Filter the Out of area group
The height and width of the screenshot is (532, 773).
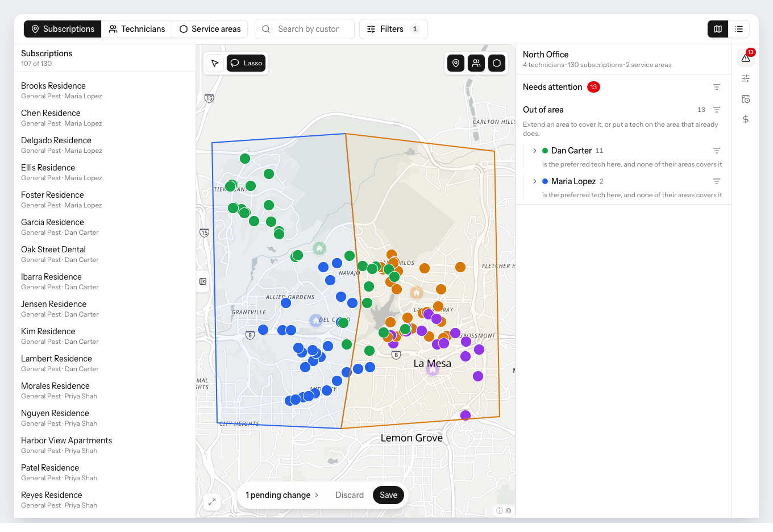(717, 110)
